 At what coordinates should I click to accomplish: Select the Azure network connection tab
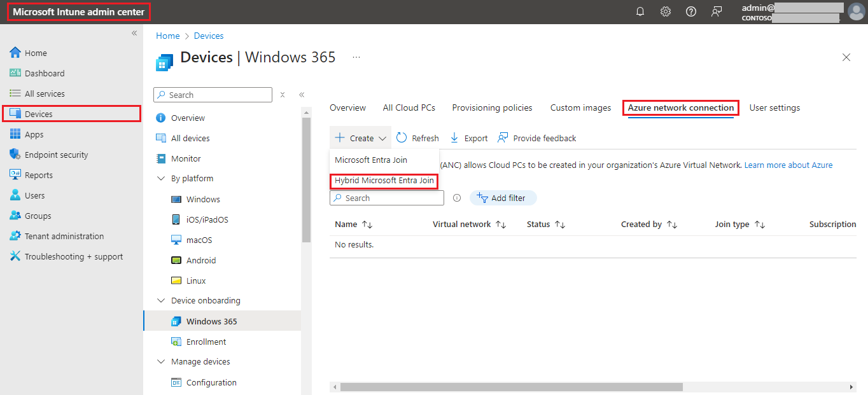point(681,107)
